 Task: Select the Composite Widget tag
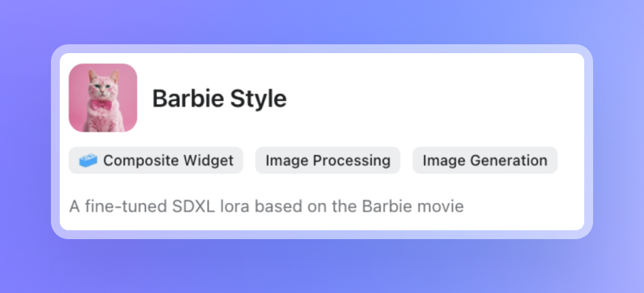pos(156,160)
